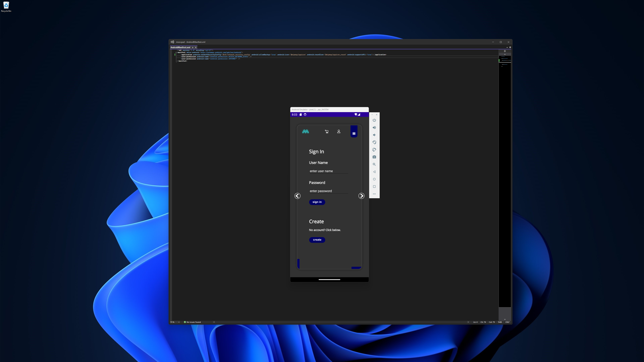Click the permission.INTERNET line
Viewport: 644px width, 362px height.
(210, 59)
